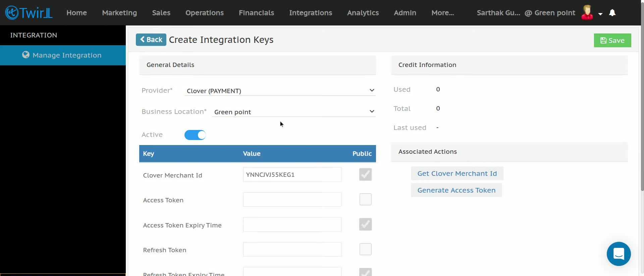Click Get Clover Merchant Id action

[457, 174]
